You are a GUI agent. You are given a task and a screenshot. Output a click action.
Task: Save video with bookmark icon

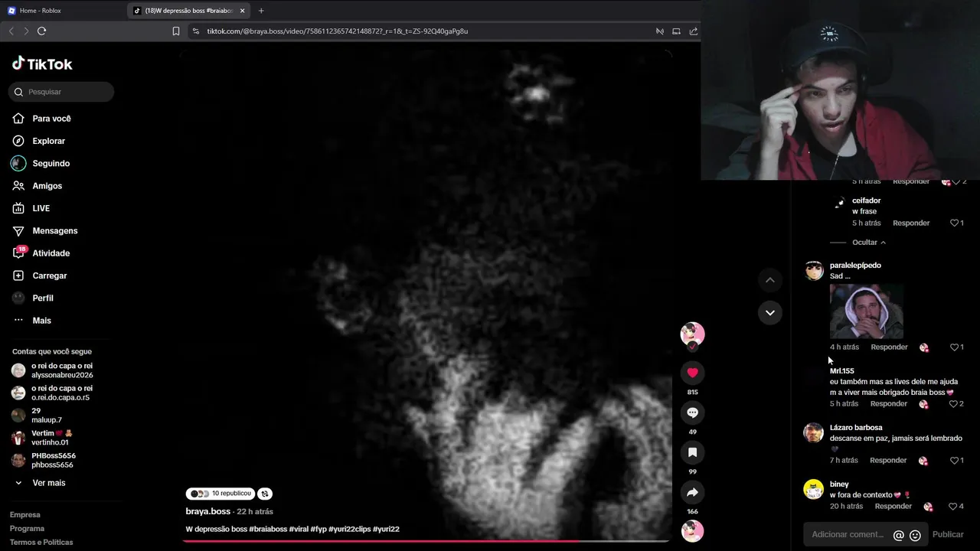pyautogui.click(x=692, y=452)
